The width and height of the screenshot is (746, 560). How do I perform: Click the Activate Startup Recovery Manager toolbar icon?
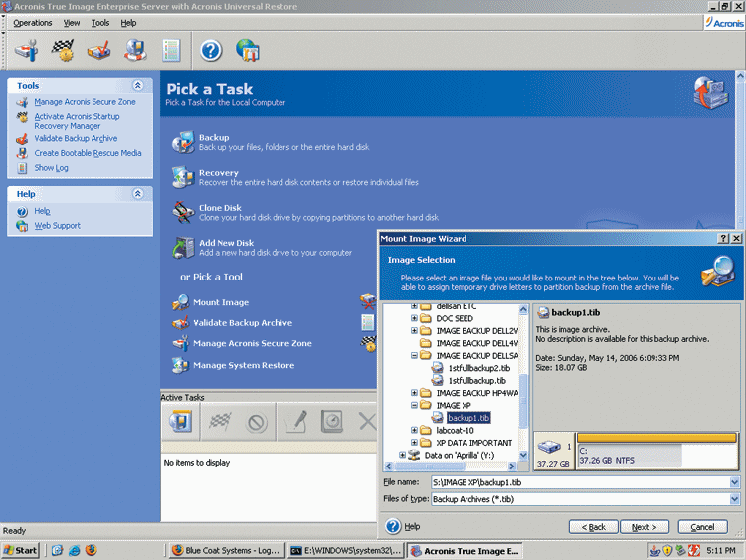pos(63,50)
